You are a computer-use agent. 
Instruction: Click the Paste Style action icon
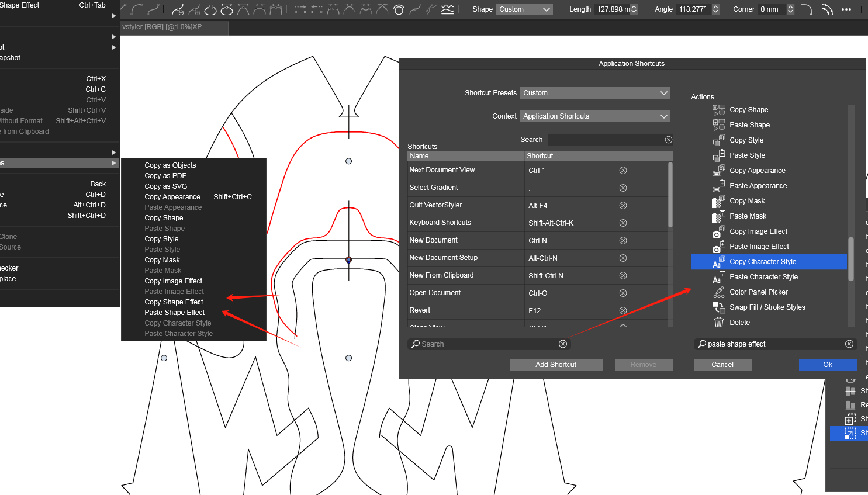pyautogui.click(x=718, y=155)
